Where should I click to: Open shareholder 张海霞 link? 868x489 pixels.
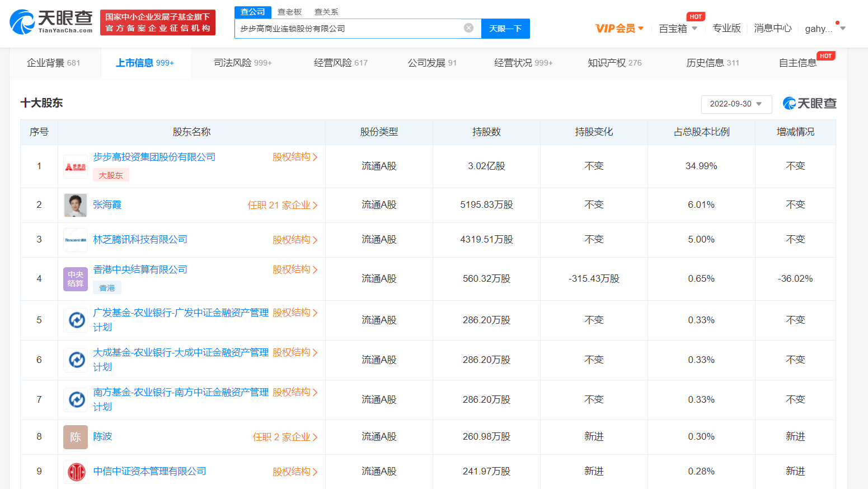[x=107, y=205]
